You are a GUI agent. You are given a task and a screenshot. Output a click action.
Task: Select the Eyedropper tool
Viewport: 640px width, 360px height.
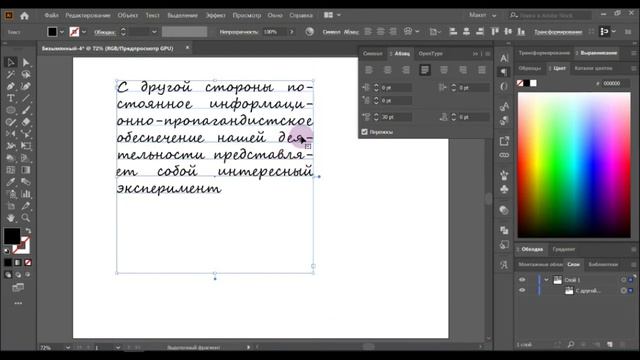(11, 182)
